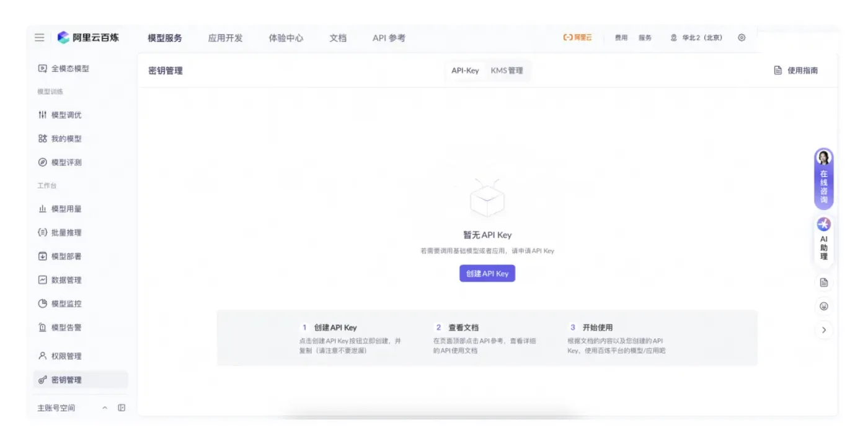Select 模型监控 in the sidebar
Screen dimensions: 868x441
(x=81, y=303)
